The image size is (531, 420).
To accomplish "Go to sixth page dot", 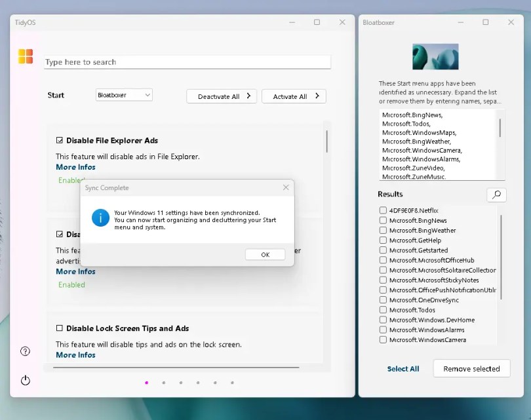I will [x=232, y=383].
